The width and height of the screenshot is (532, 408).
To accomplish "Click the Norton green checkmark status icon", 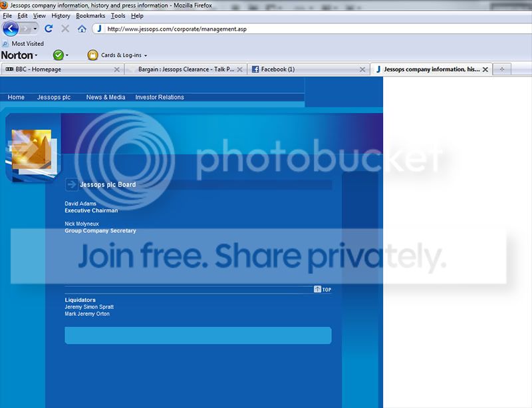I will point(58,55).
